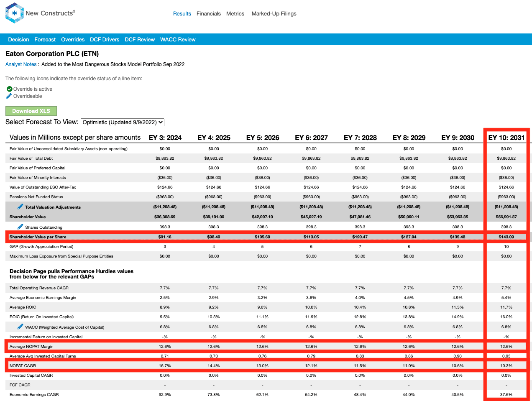Click the EY 4: 2025 column header
The width and height of the screenshot is (532, 401).
coord(214,138)
